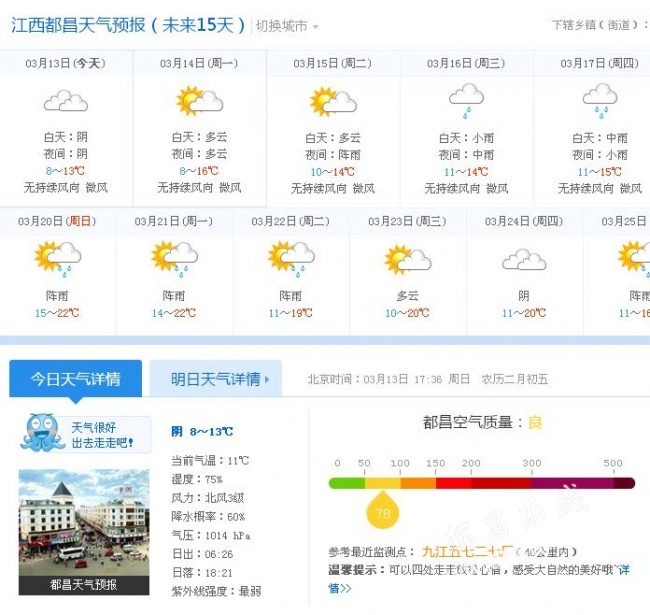Click the shower icon for 03月20日
The height and width of the screenshot is (615, 650).
58,259
